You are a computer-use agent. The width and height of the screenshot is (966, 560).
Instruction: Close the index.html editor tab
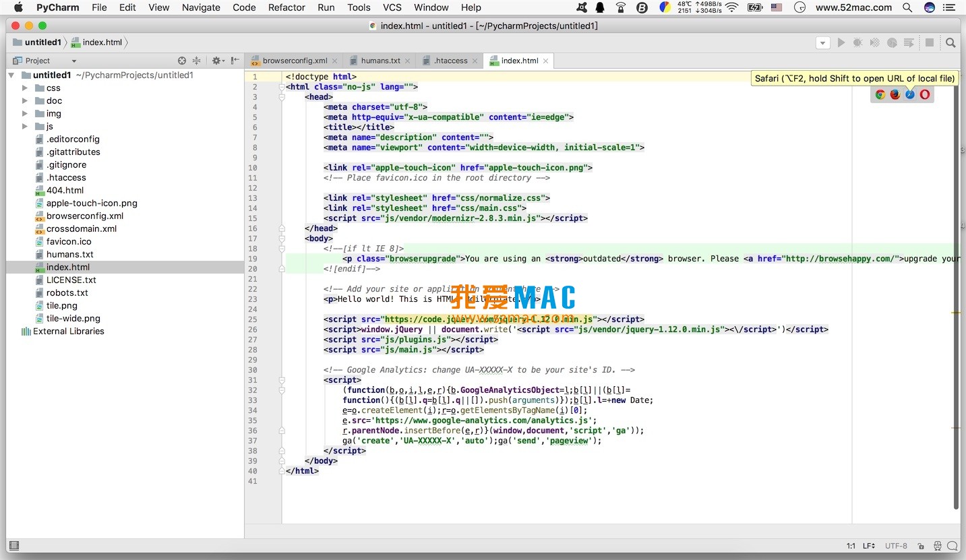pos(546,61)
